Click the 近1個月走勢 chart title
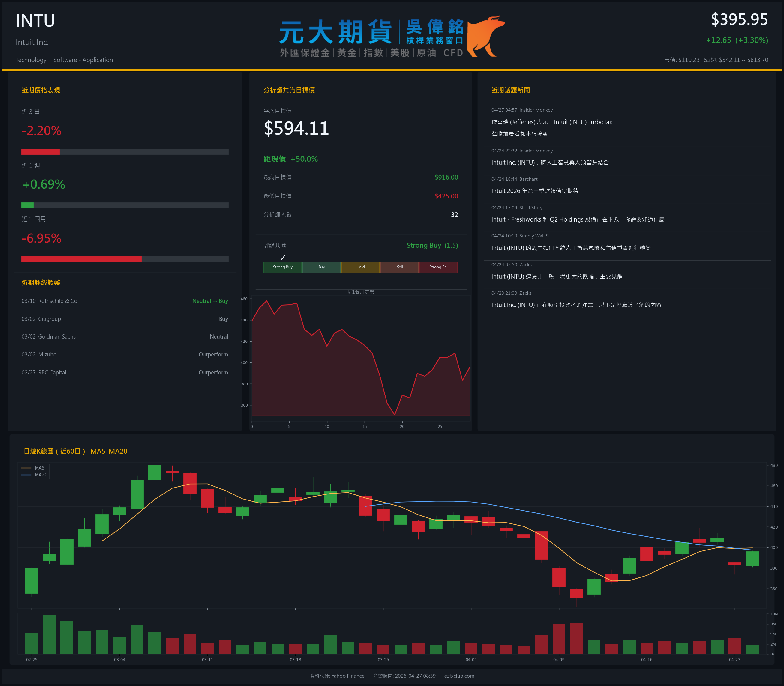 point(361,292)
